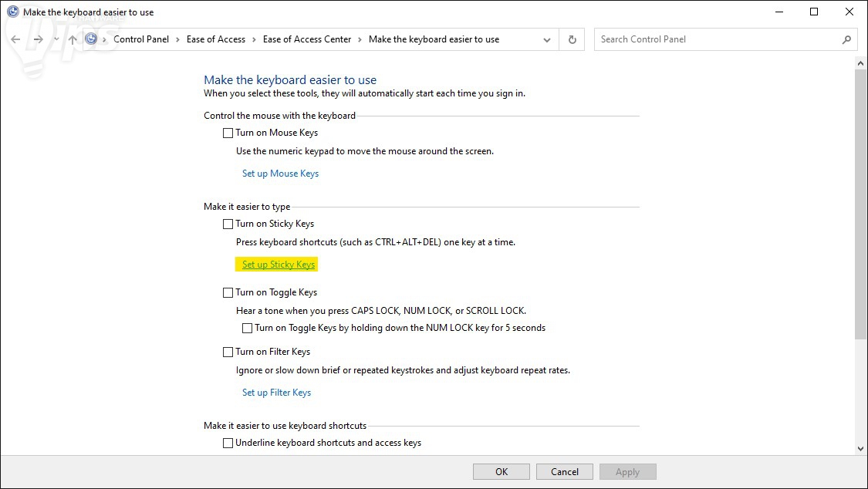This screenshot has height=489, width=868.
Task: Click the search magnifier icon
Action: (846, 39)
